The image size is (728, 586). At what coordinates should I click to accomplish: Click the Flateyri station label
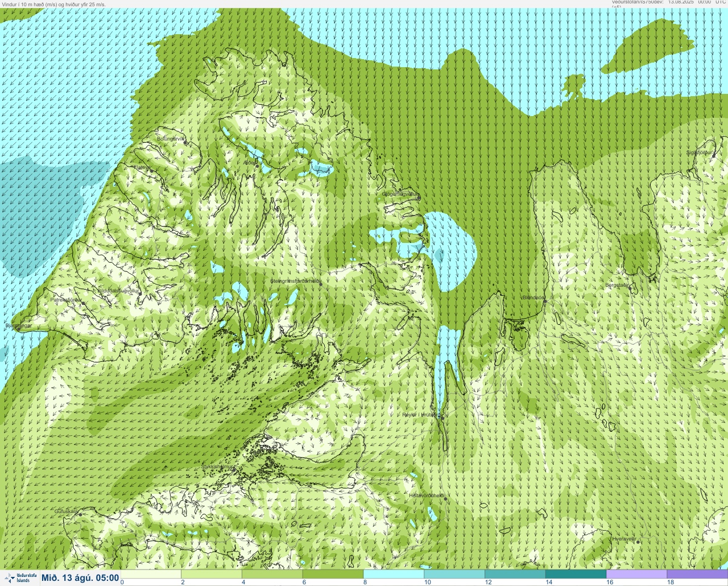(x=142, y=167)
